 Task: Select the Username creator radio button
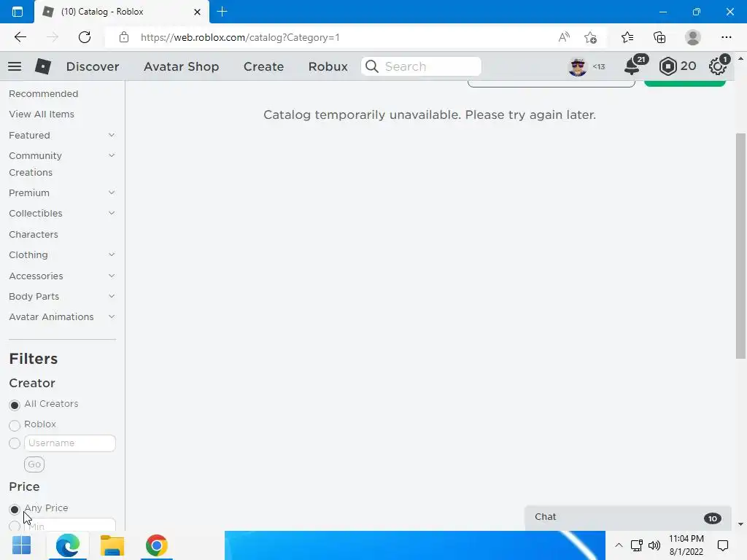click(15, 443)
